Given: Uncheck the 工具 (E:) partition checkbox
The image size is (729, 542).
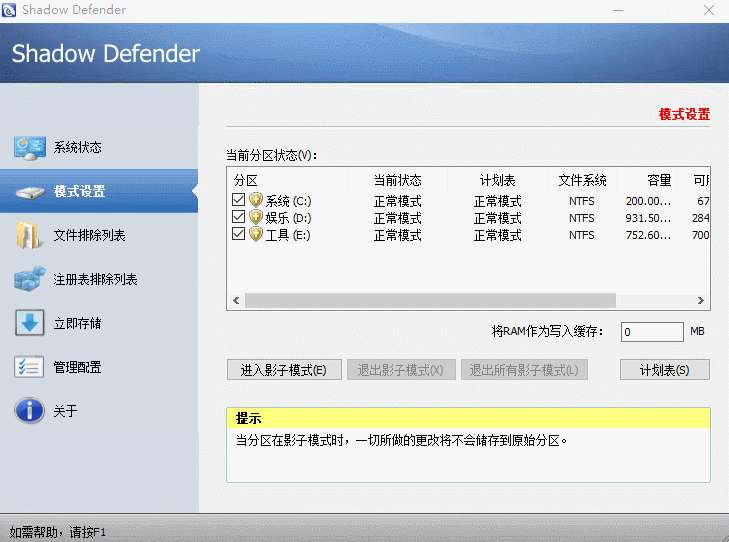Looking at the screenshot, I should pos(239,233).
